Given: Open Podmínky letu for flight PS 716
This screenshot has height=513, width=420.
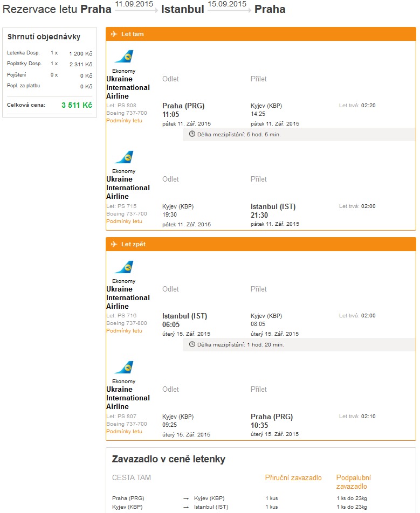Looking at the screenshot, I should (x=124, y=330).
